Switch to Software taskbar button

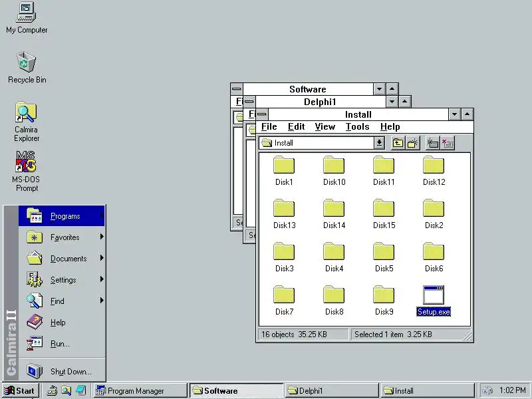click(236, 390)
